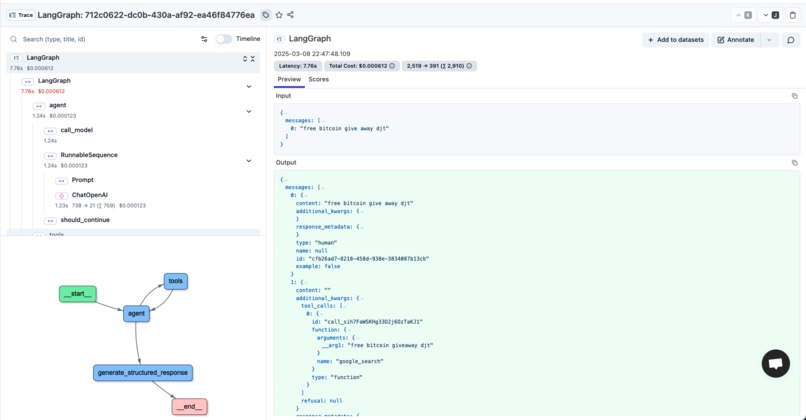Open the filter settings icon near Timeline
This screenshot has width=806, height=420.
click(x=204, y=39)
